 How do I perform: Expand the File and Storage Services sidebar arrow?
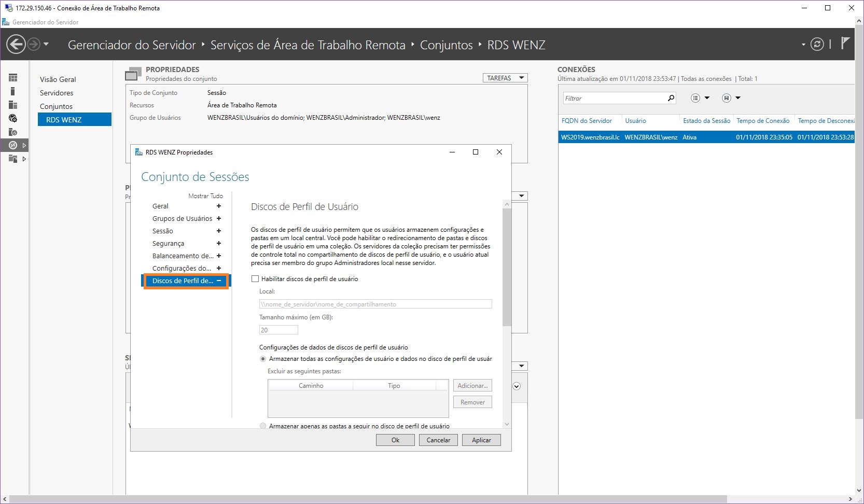click(x=24, y=159)
